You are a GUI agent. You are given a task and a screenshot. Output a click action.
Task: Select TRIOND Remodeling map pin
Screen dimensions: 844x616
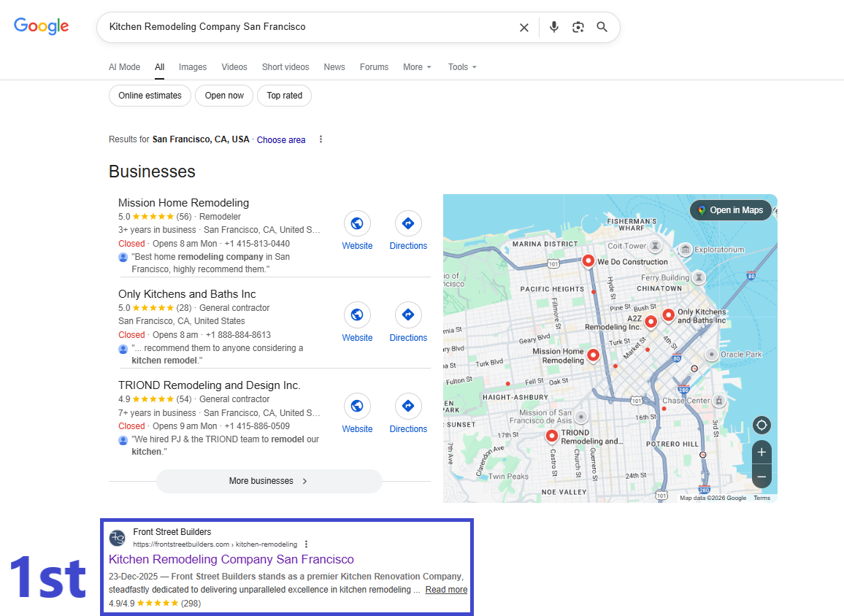[552, 436]
